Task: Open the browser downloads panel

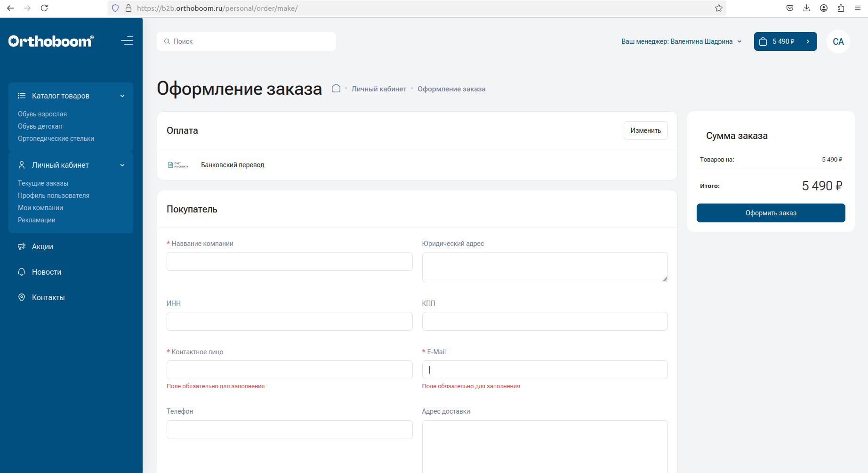Action: click(806, 8)
